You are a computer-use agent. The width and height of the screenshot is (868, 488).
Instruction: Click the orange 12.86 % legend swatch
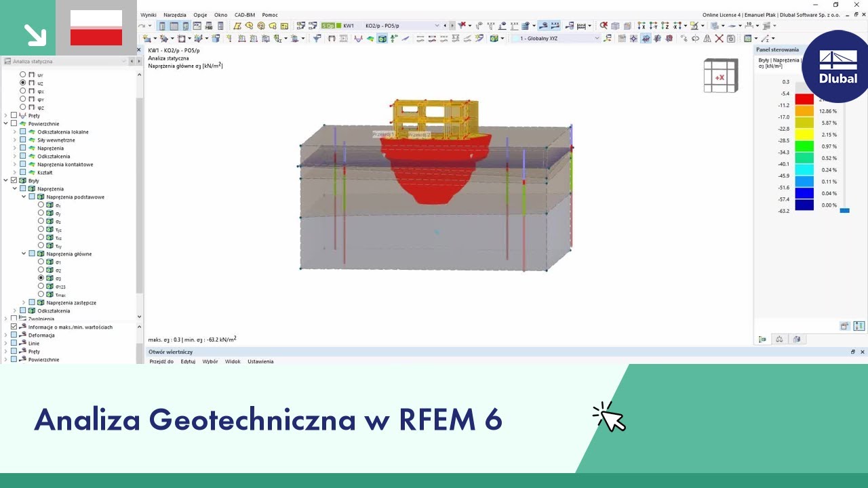(804, 110)
